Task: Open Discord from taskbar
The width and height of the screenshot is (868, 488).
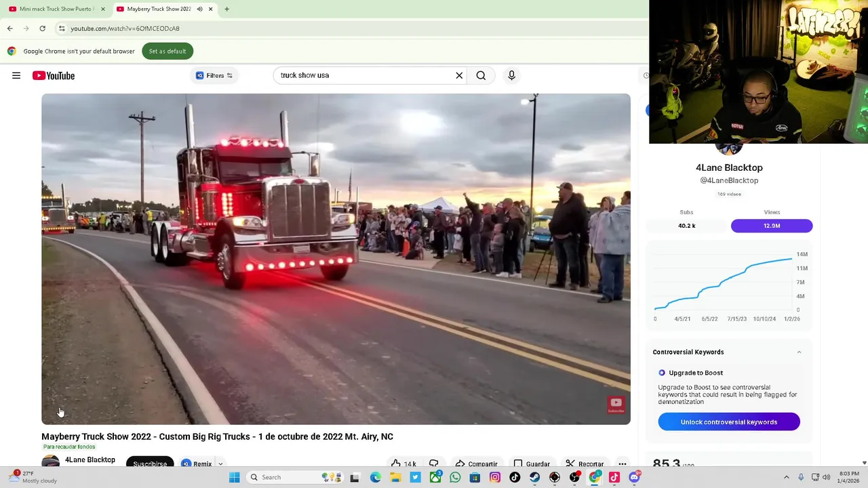Action: coord(634,477)
